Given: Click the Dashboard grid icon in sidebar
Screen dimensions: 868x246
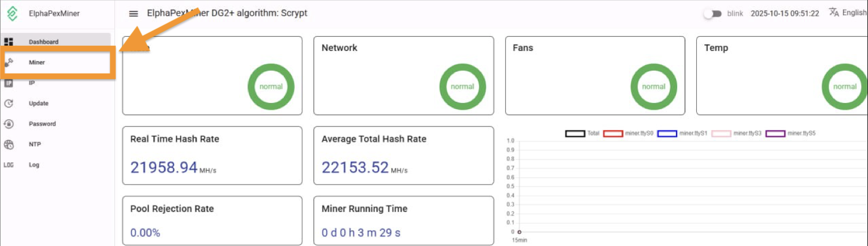Looking at the screenshot, I should point(8,42).
